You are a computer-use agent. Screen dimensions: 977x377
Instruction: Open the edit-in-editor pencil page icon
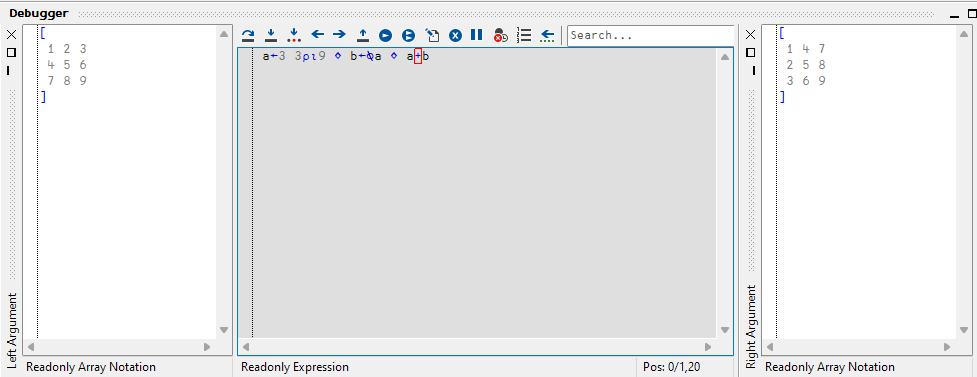(432, 35)
